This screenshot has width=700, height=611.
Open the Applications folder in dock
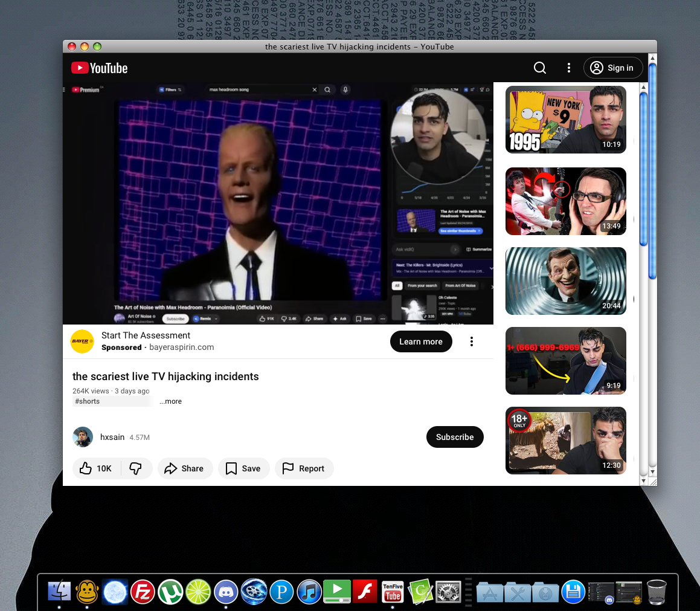click(x=490, y=592)
